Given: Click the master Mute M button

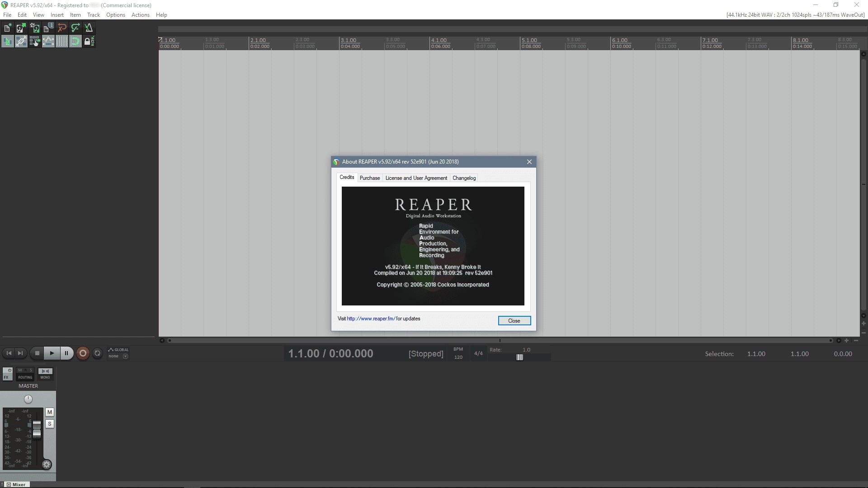Looking at the screenshot, I should [50, 412].
